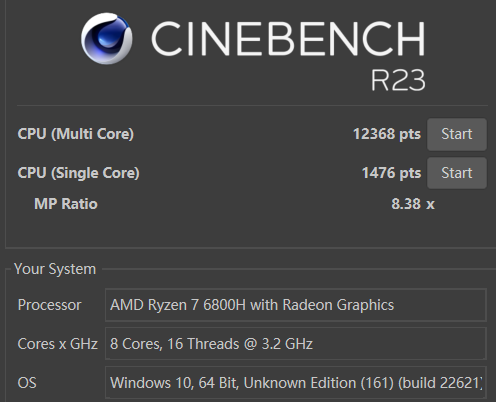Viewport: 496px width, 402px height.
Task: Select the CPU (Multi Core) label
Action: [76, 134]
